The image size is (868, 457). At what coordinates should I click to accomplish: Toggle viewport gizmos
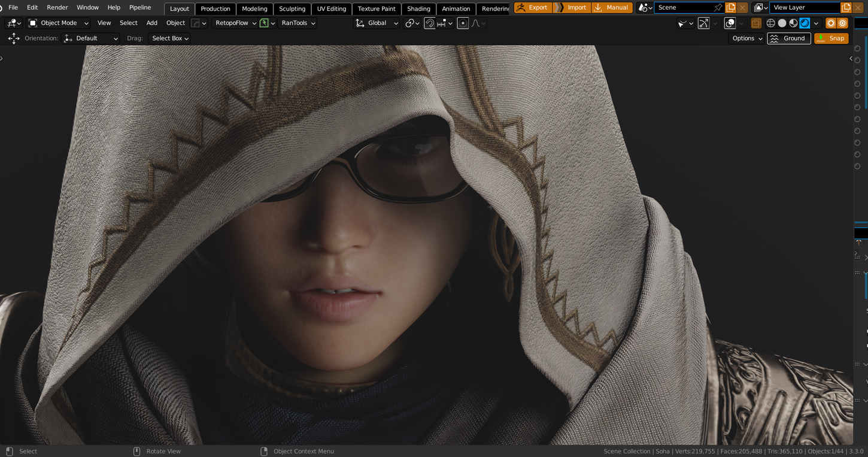click(x=703, y=23)
